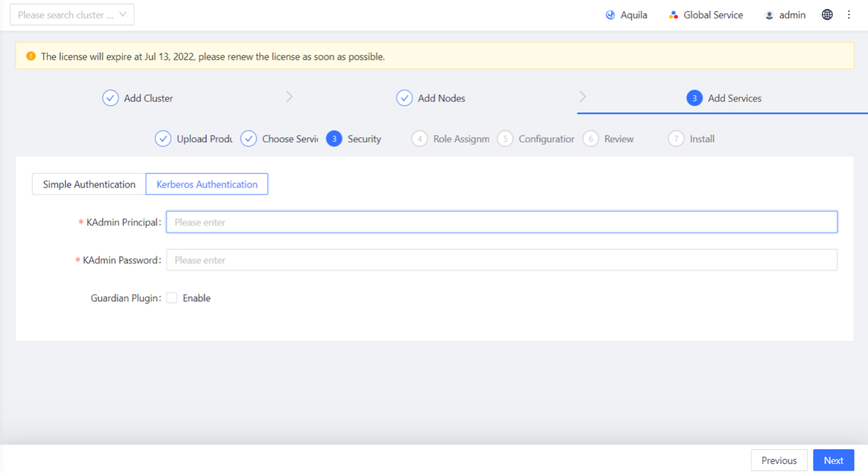Click the Install step label

[702, 139]
